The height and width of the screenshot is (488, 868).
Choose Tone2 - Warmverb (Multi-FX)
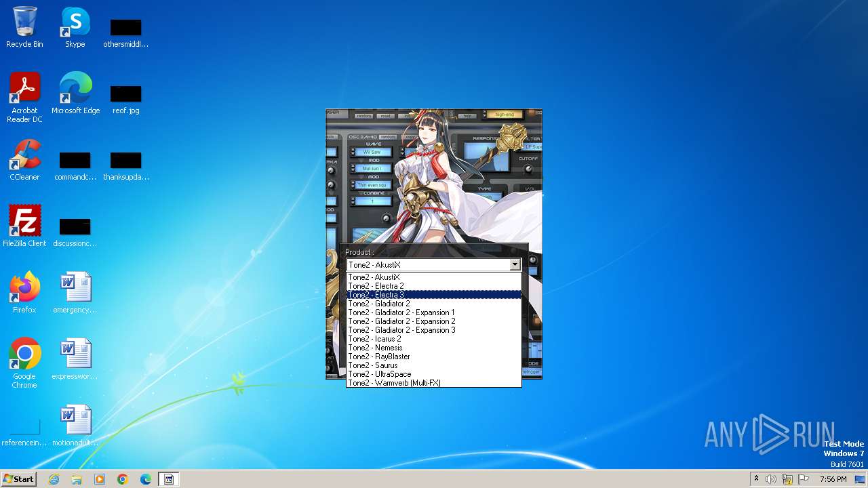pos(433,383)
